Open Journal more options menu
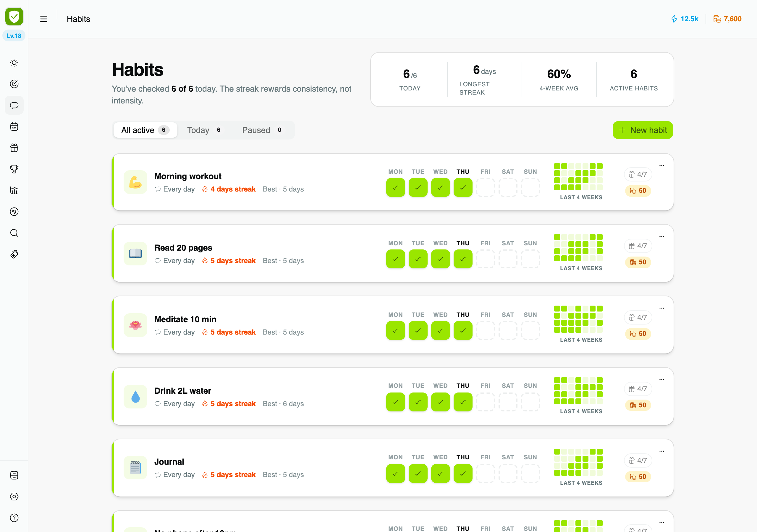Viewport: 757px width, 532px height. [662, 451]
